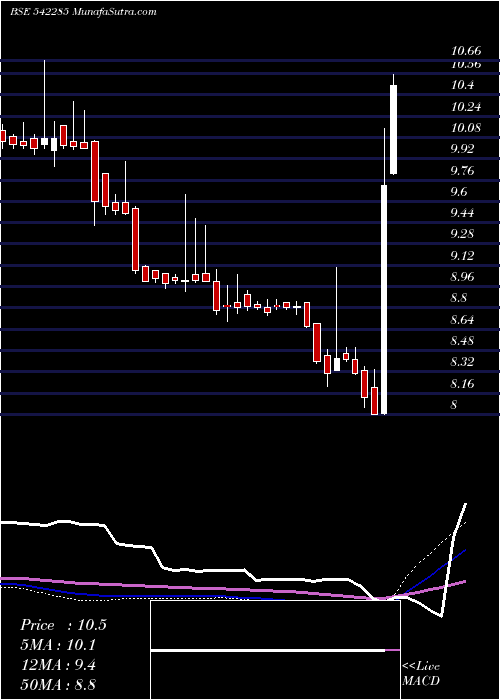
Task: Select the 10.66 price axis label
Action: [466, 51]
